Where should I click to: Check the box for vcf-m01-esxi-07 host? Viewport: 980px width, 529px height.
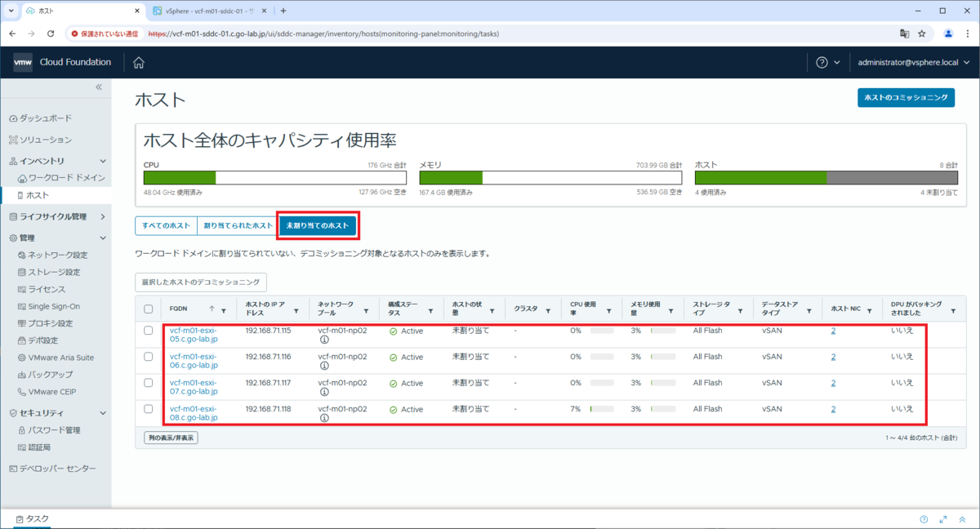[148, 383]
